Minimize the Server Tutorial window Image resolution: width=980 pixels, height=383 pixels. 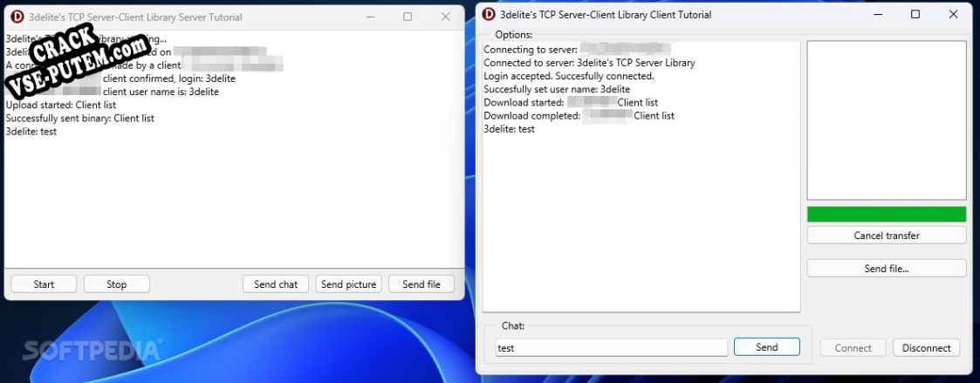tap(370, 17)
